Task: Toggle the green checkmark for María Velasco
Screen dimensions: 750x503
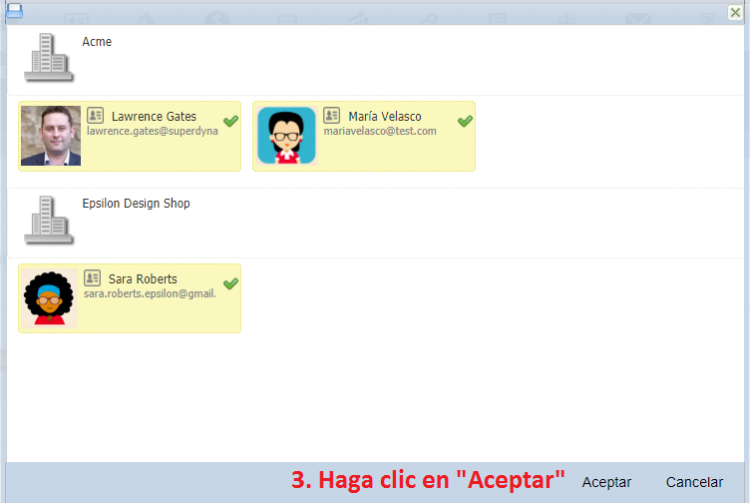Action: coord(465,121)
